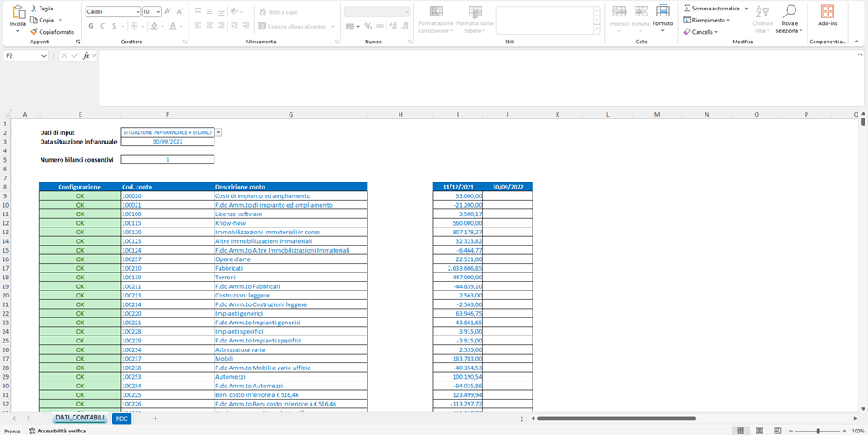868x435 pixels.
Task: Open the Somma automatica dropdown arrow
Action: pos(746,9)
